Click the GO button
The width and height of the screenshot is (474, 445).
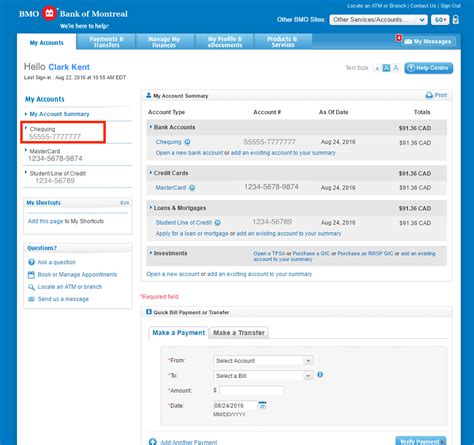[440, 20]
